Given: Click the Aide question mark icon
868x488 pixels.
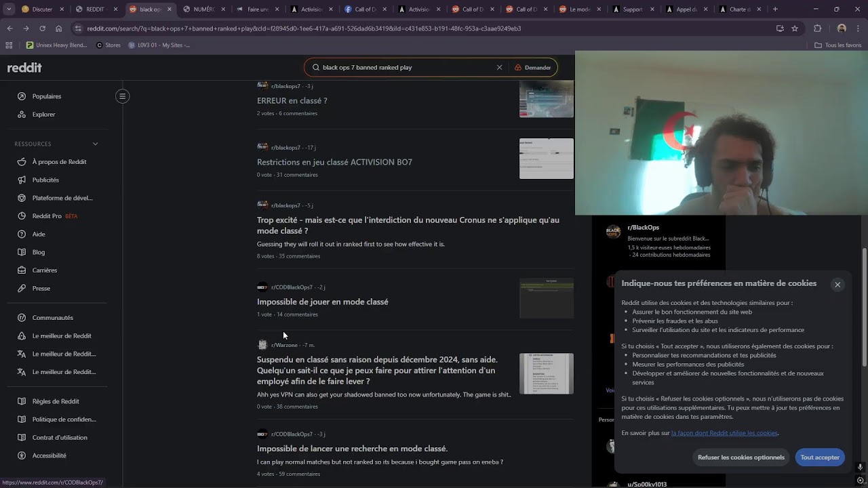Looking at the screenshot, I should [22, 235].
